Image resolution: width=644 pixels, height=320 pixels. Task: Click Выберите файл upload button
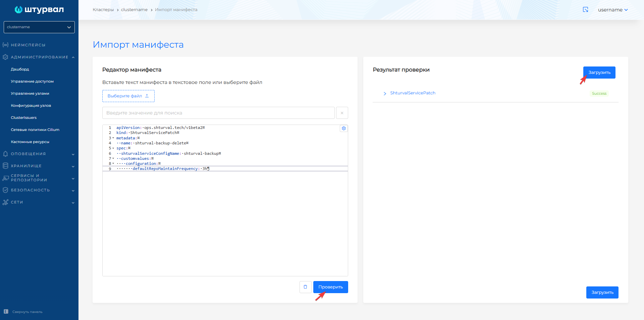(x=128, y=96)
